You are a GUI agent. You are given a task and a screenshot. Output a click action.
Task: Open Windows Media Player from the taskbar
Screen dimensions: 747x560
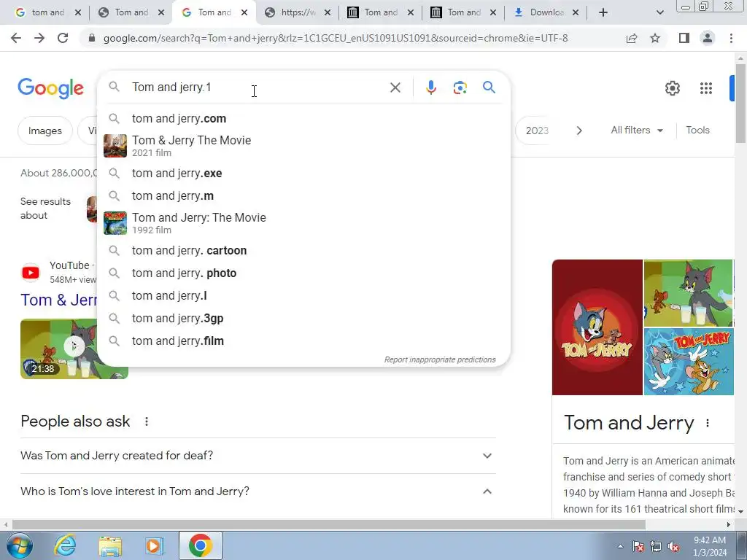pyautogui.click(x=154, y=545)
